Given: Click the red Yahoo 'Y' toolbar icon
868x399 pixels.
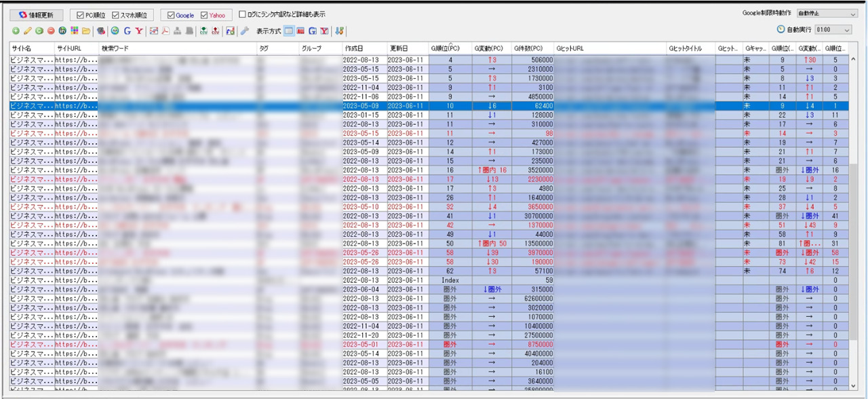Looking at the screenshot, I should pyautogui.click(x=138, y=31).
